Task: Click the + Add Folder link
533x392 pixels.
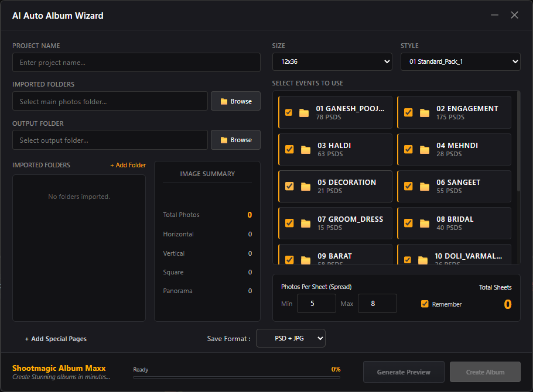Action: (128, 165)
